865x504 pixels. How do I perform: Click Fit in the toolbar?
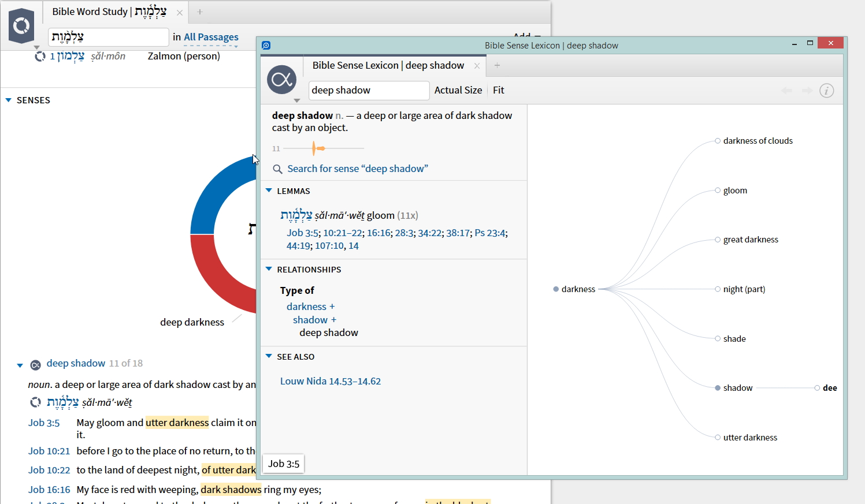tap(499, 90)
